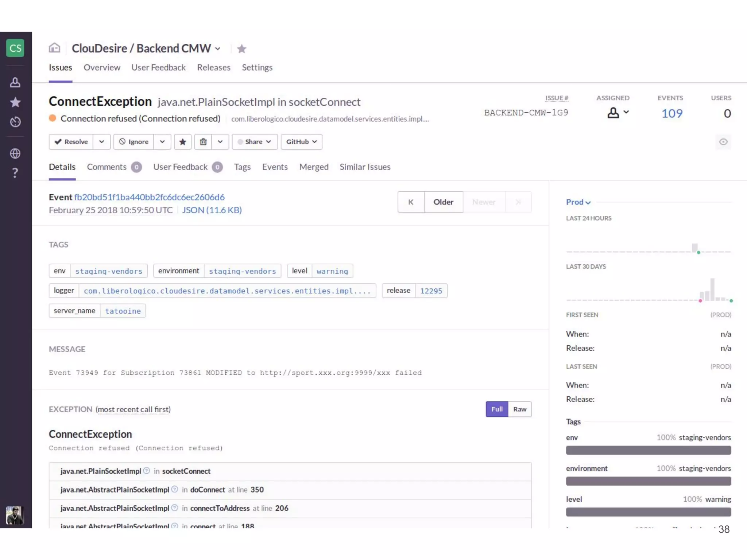The height and width of the screenshot is (560, 747).
Task: Open the GitHub dropdown button
Action: 301,142
